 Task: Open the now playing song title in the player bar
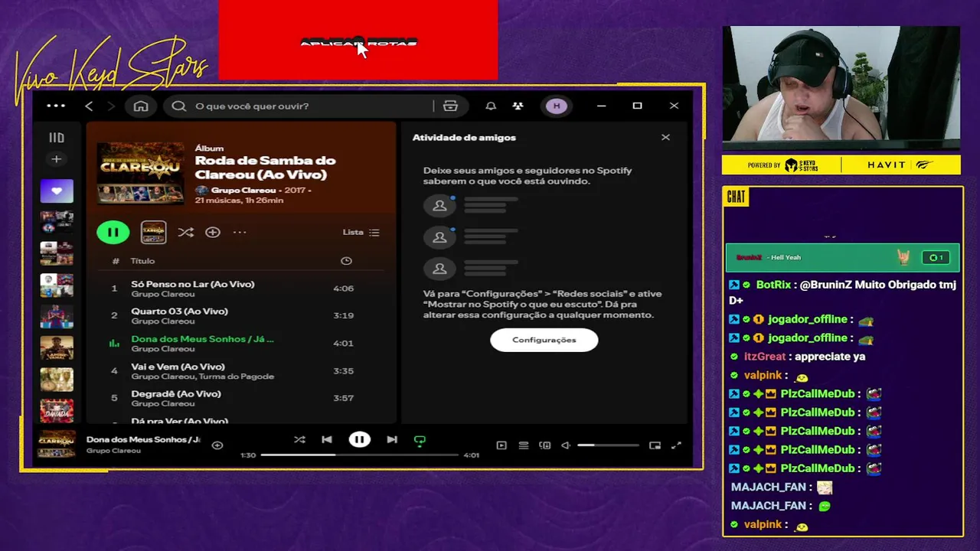pos(143,440)
